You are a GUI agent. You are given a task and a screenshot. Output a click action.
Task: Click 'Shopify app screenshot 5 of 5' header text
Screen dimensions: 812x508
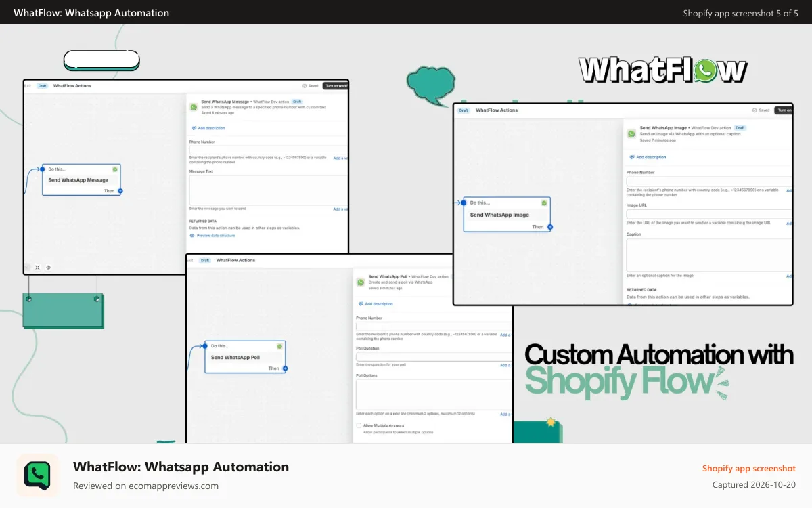[x=741, y=13]
